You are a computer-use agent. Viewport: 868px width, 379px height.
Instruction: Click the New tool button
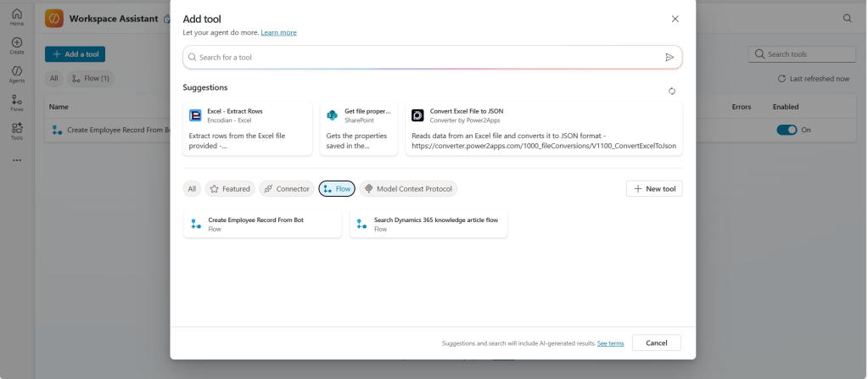653,188
